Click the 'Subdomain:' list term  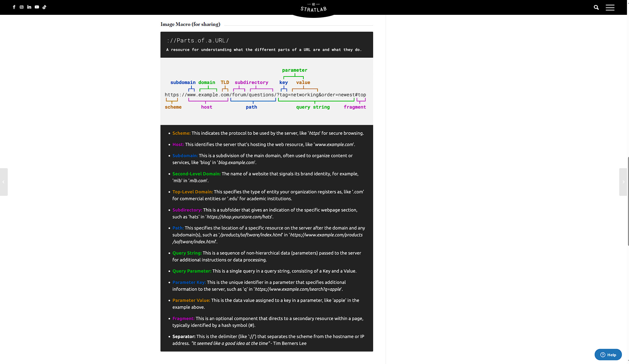(x=185, y=156)
